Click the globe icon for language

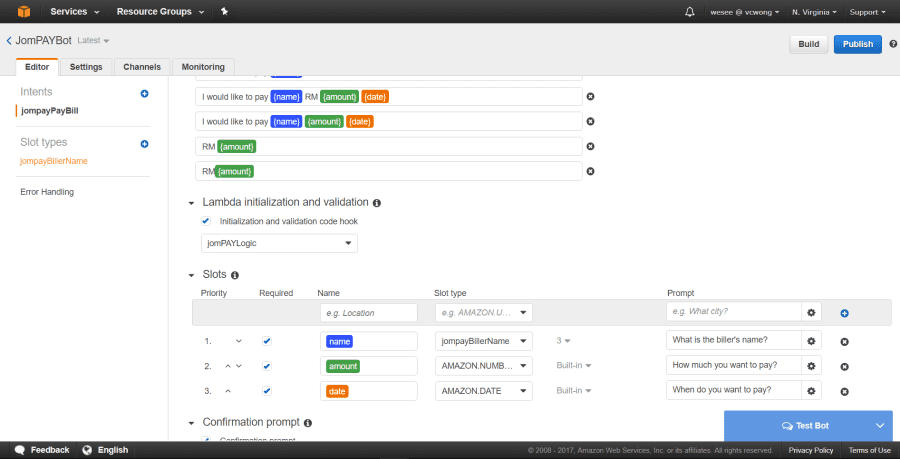pos(87,450)
